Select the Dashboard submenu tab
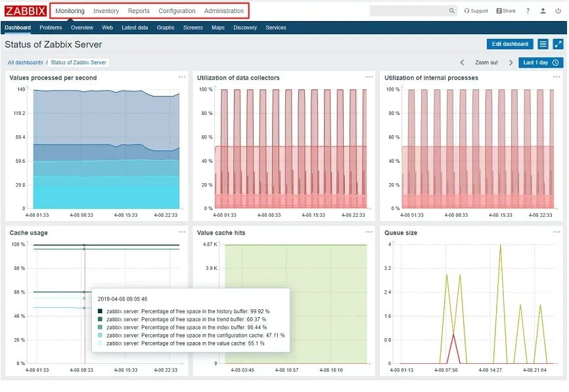The image size is (569, 392). click(x=18, y=28)
